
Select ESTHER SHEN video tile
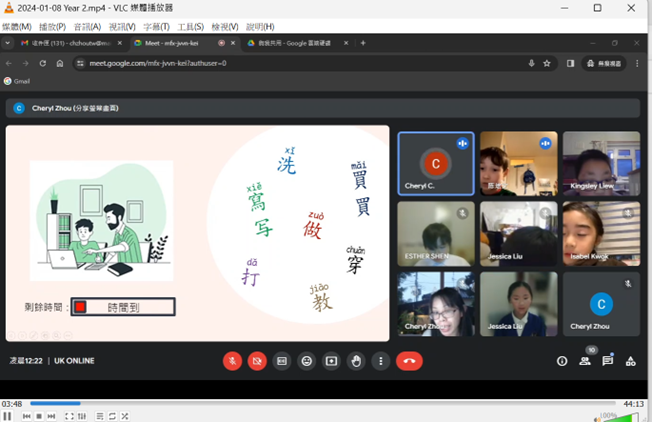tap(436, 234)
